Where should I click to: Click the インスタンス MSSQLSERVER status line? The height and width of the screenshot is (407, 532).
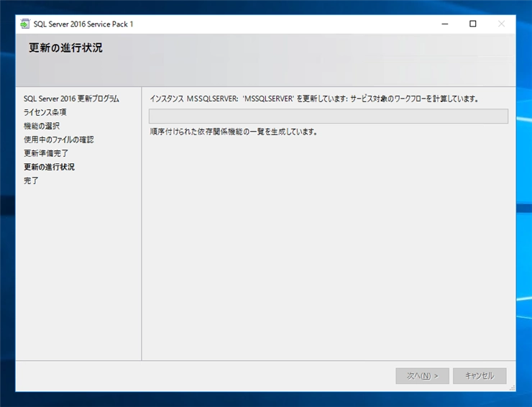click(314, 99)
